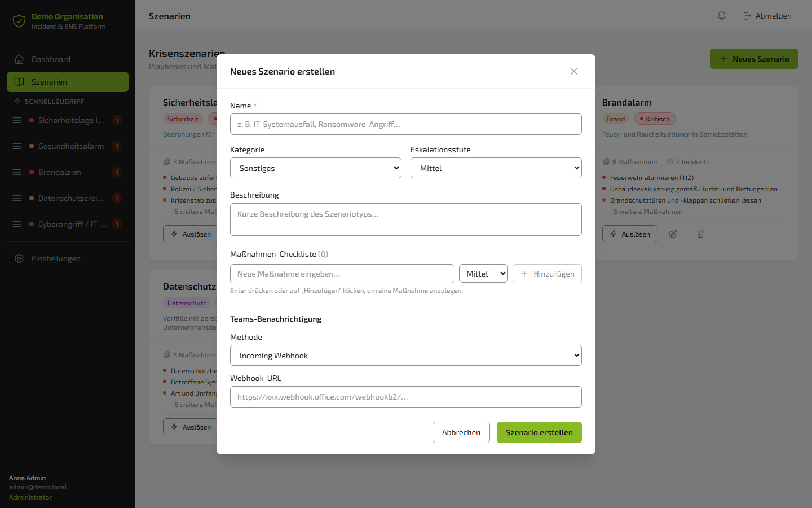Focus the Neue Maßnahme input field

pos(342,274)
